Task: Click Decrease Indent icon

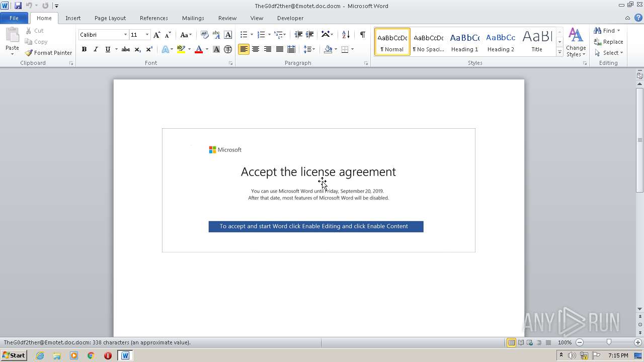Action: pos(298,35)
